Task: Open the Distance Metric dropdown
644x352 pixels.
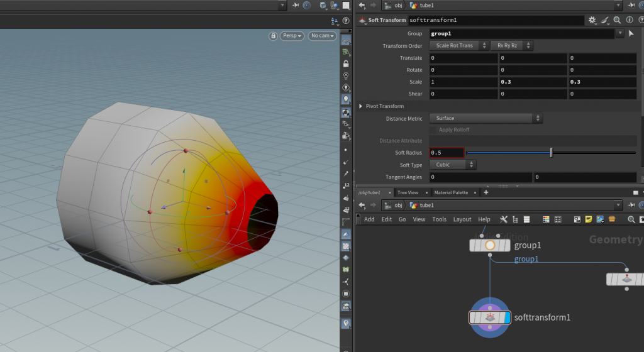Action: [x=486, y=118]
